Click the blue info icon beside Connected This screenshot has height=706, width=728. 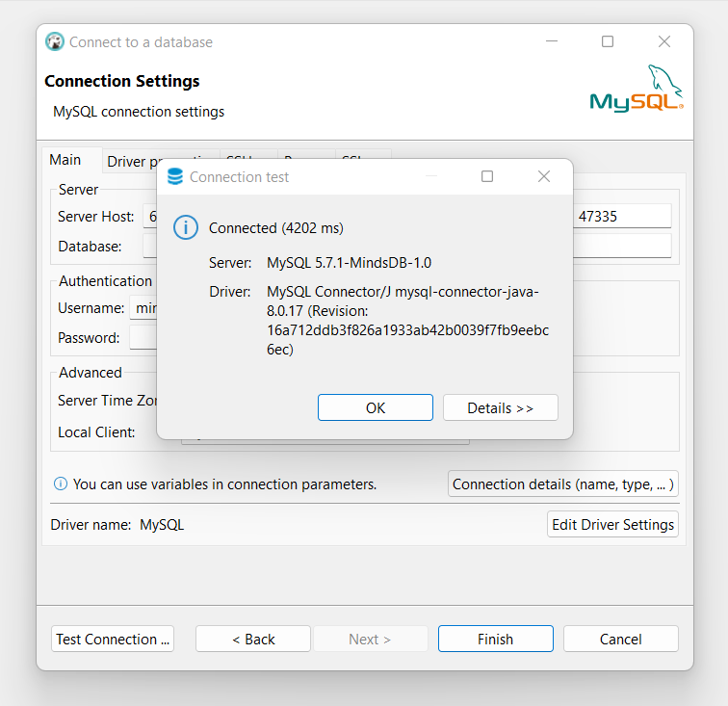185,228
